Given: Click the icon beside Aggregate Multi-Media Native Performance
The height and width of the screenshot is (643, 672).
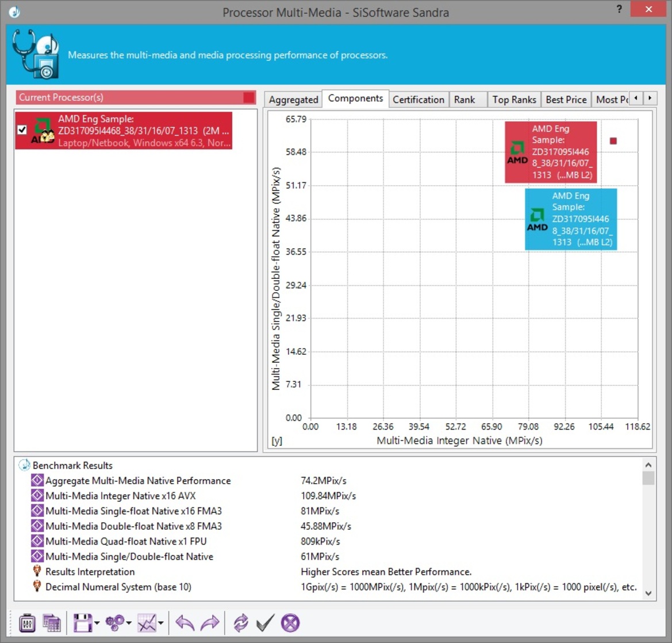Looking at the screenshot, I should [x=37, y=481].
